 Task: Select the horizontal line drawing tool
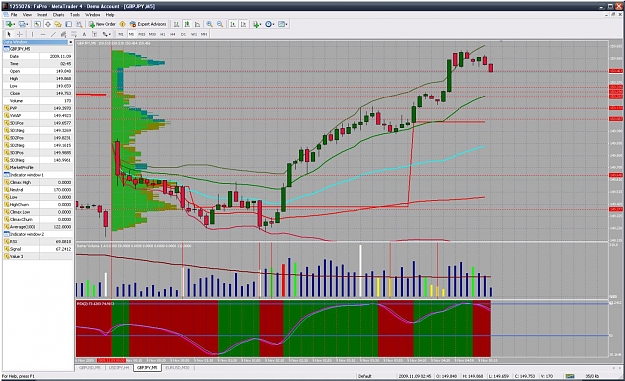tap(43, 34)
